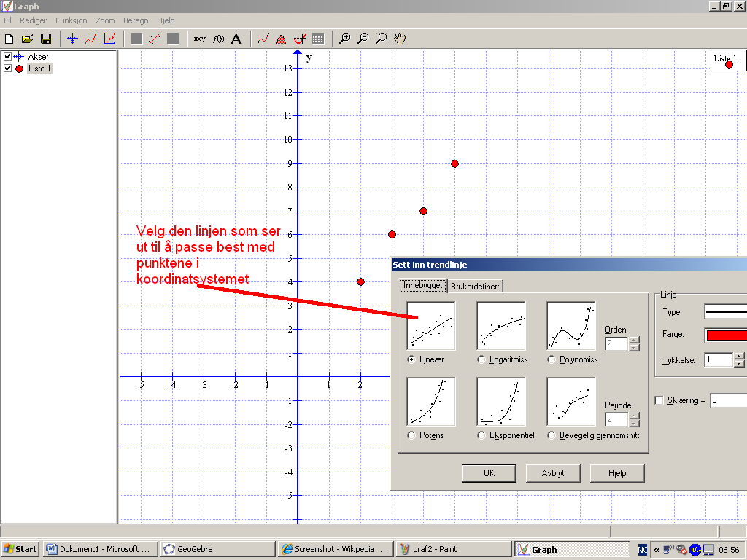
Task: Click the Save diskette icon
Action: [45, 39]
